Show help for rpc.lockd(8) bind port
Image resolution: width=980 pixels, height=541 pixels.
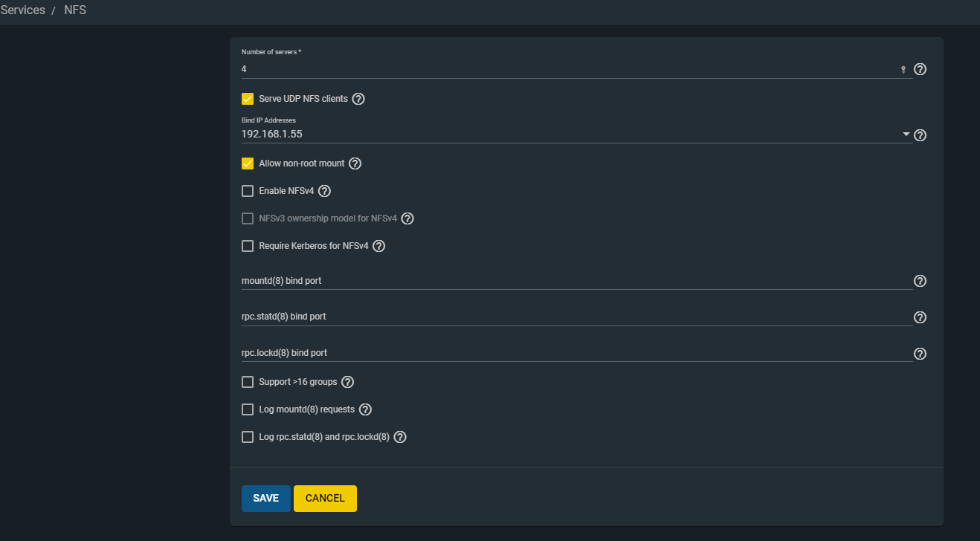pos(920,354)
